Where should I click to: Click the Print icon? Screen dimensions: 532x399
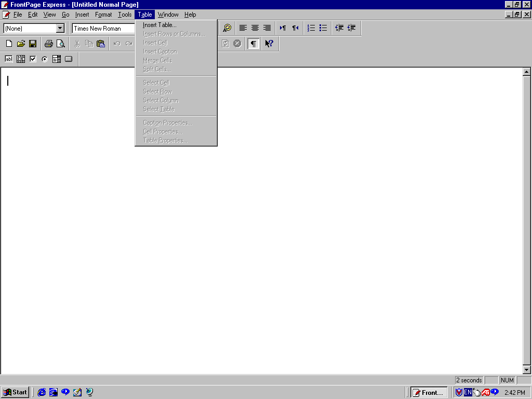49,44
